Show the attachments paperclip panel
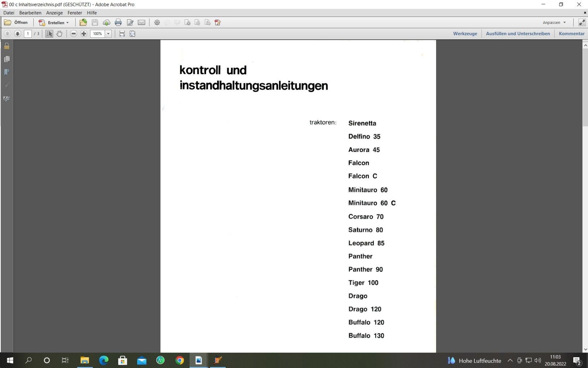Image resolution: width=588 pixels, height=368 pixels. pos(7,85)
